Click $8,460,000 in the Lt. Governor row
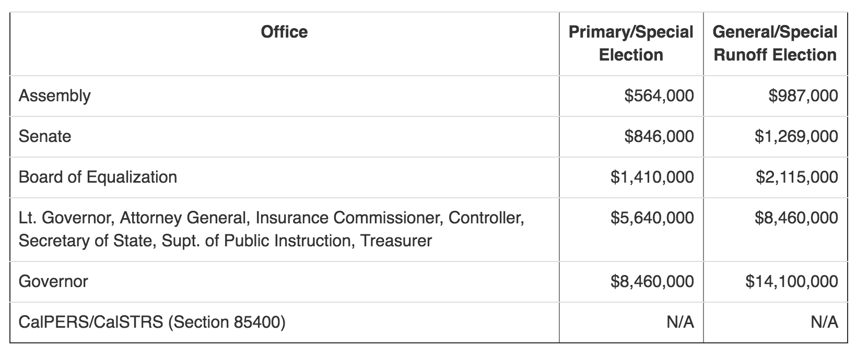 coord(796,218)
